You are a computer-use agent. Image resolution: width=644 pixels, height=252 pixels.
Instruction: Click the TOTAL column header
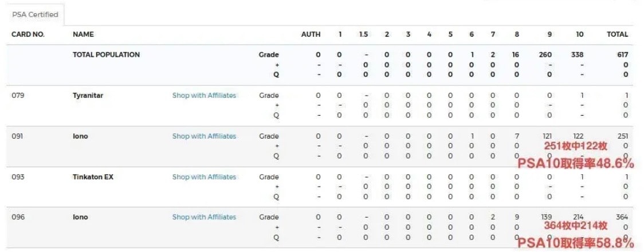617,34
